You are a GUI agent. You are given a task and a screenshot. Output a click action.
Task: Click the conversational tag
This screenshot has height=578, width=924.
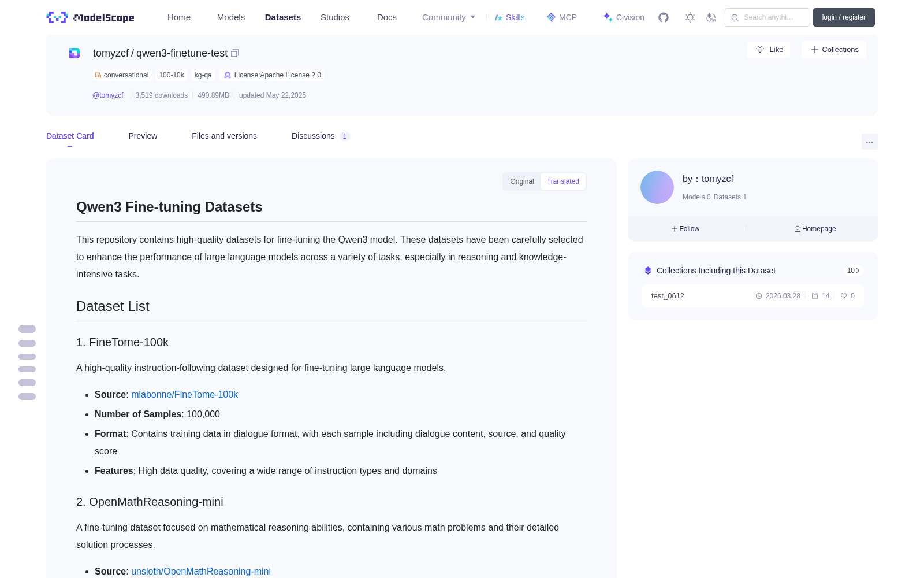point(122,75)
